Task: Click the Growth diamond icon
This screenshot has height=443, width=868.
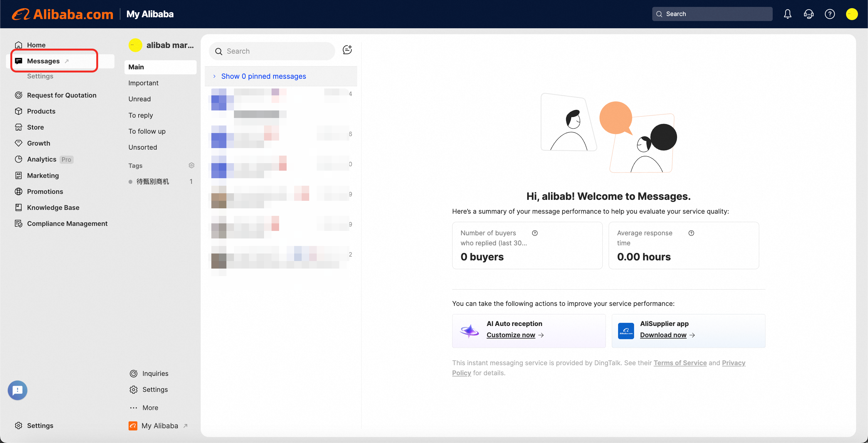Action: click(x=19, y=143)
